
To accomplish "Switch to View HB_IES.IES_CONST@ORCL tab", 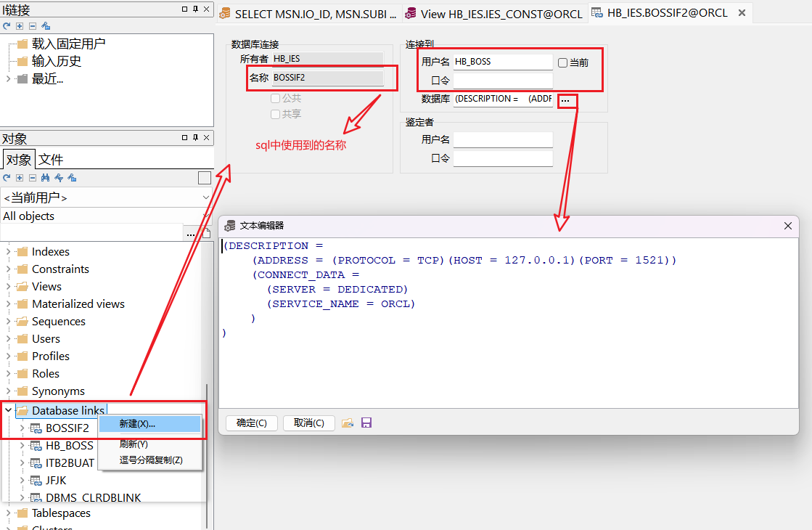I will pos(494,14).
